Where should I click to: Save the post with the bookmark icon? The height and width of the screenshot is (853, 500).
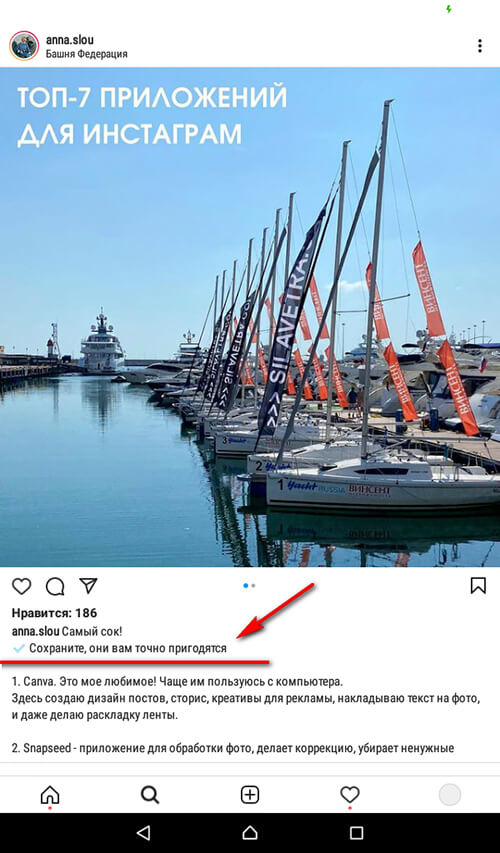pos(478,585)
